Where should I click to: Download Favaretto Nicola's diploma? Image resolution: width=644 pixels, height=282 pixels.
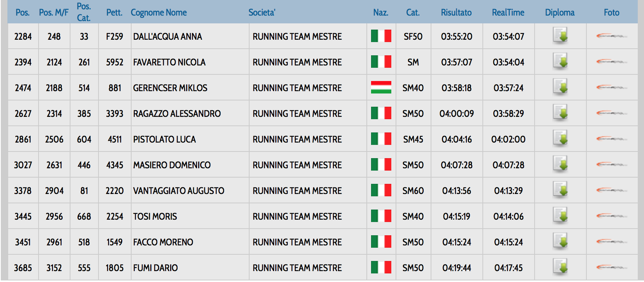point(560,62)
